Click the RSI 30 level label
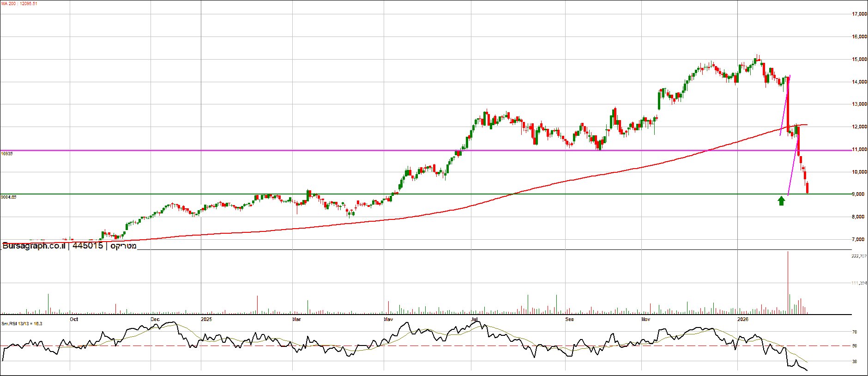The image size is (868, 376). (855, 362)
